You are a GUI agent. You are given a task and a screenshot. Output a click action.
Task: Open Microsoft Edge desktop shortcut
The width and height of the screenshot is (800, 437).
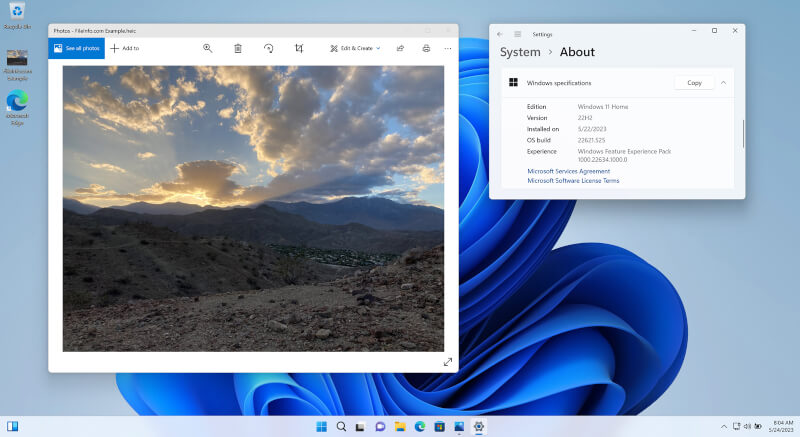[x=17, y=108]
